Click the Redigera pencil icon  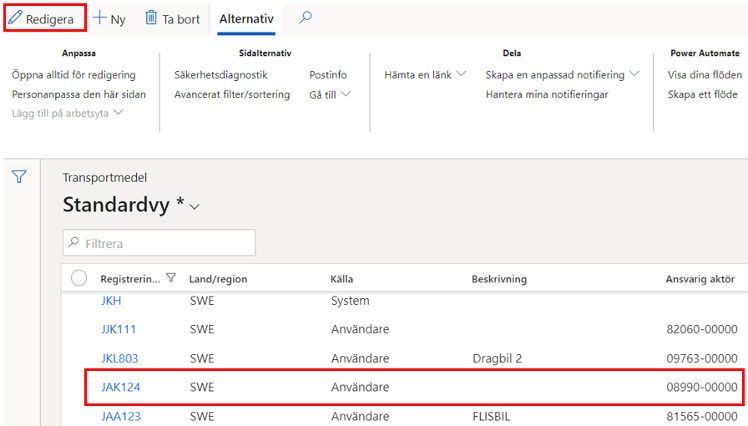pyautogui.click(x=15, y=18)
